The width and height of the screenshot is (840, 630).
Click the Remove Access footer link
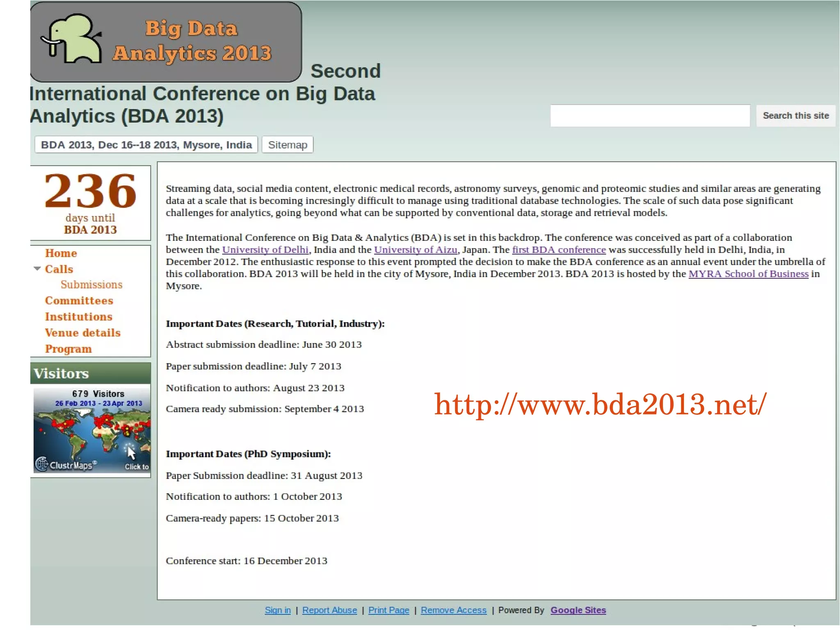454,610
